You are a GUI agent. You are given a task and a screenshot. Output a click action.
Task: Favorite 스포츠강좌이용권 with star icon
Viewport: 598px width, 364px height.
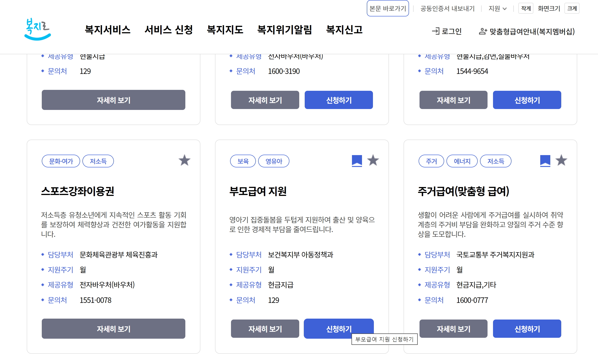click(x=184, y=161)
